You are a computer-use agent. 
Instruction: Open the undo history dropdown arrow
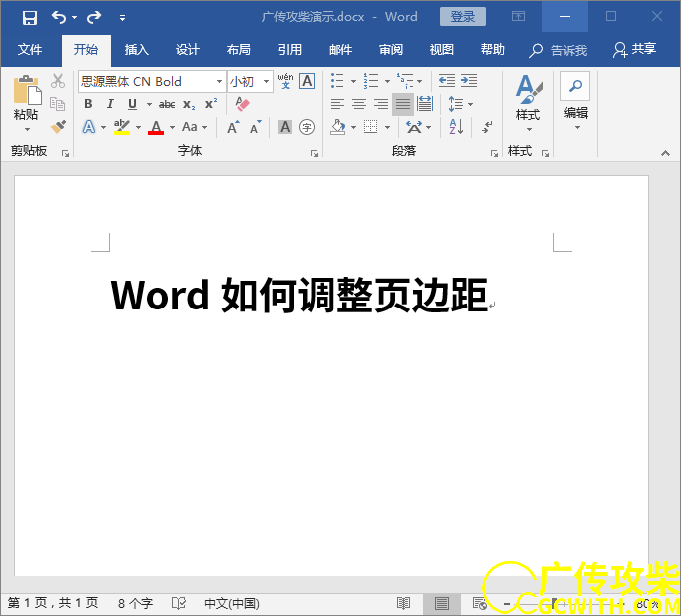[74, 18]
